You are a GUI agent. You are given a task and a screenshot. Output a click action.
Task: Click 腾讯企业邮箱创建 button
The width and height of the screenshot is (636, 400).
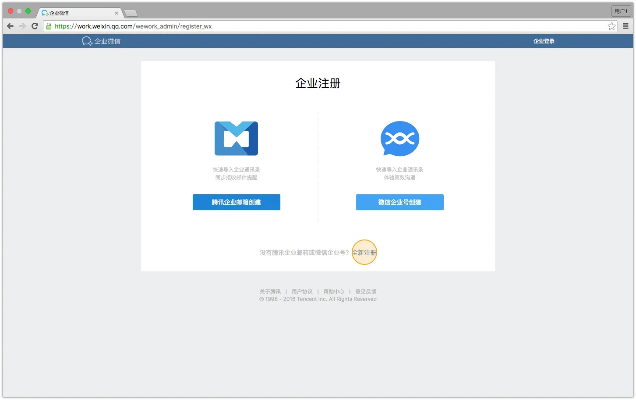coord(236,202)
